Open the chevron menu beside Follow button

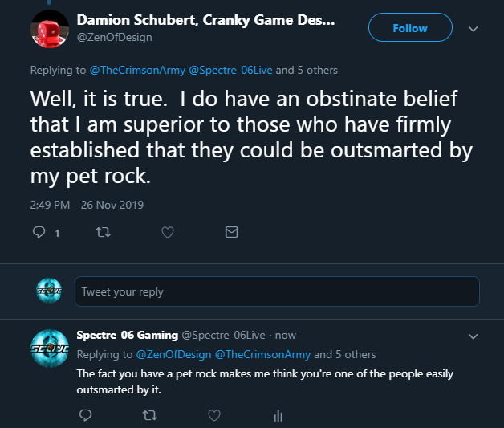474,29
